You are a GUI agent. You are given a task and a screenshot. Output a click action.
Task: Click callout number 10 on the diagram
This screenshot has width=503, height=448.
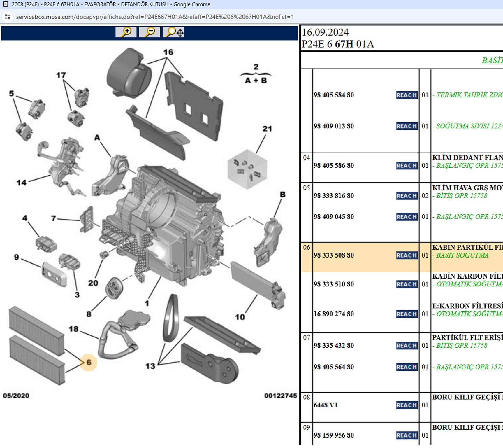click(x=240, y=317)
